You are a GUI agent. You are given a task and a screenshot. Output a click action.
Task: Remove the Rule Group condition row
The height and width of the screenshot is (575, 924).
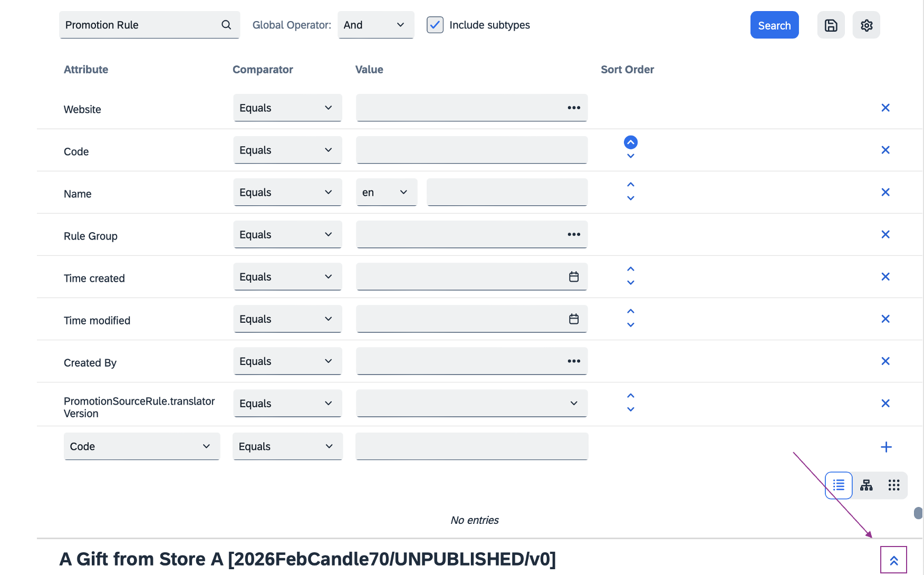885,235
